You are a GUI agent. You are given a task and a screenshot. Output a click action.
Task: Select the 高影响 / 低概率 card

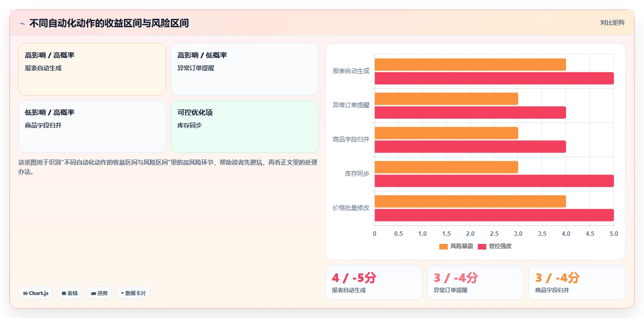pyautogui.click(x=245, y=69)
